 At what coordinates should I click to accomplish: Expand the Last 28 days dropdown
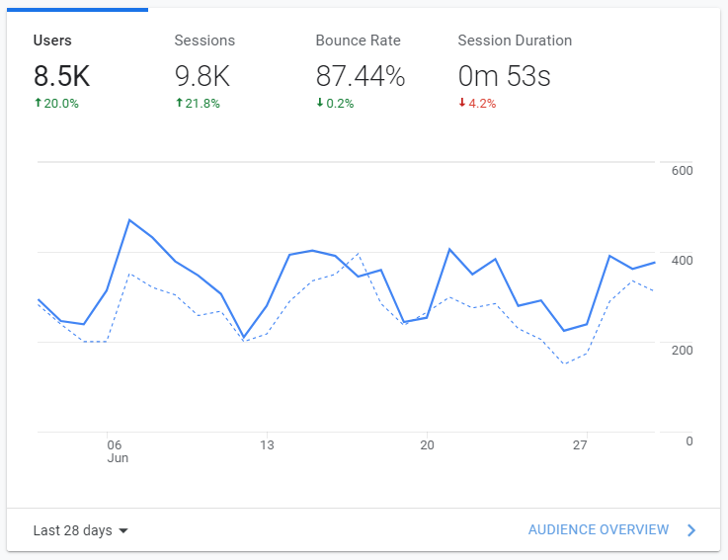coord(80,530)
